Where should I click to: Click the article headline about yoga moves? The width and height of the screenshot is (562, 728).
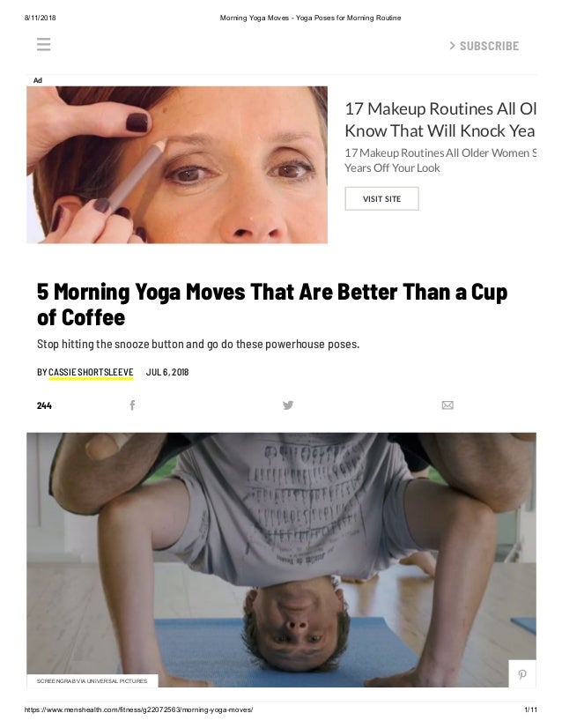272,305
